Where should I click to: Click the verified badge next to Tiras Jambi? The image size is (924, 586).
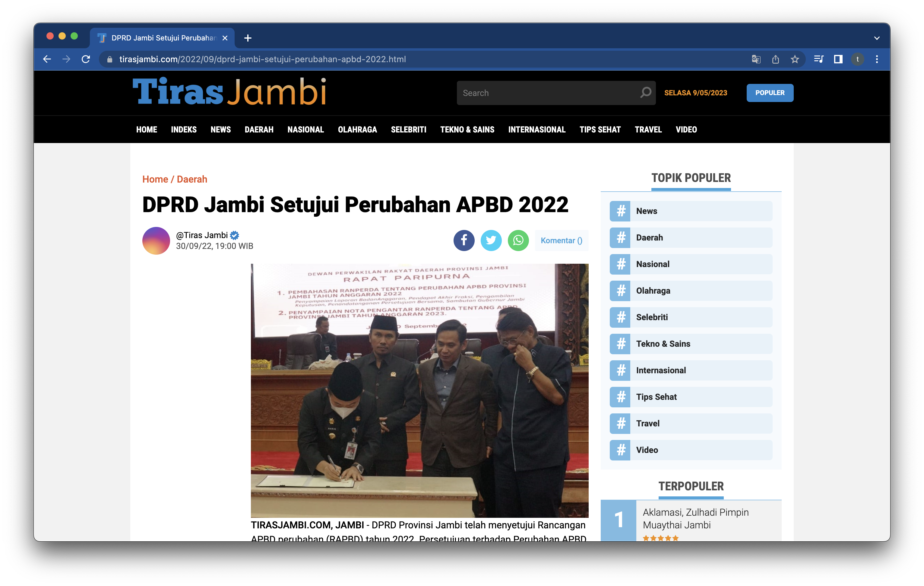coord(234,235)
